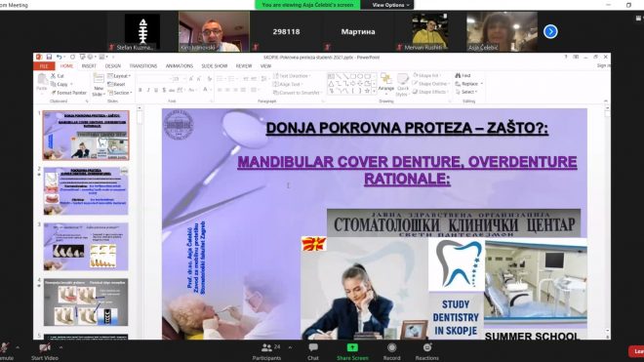Image resolution: width=644 pixels, height=362 pixels.
Task: Show next participants with blue arrow button
Action: 550,31
